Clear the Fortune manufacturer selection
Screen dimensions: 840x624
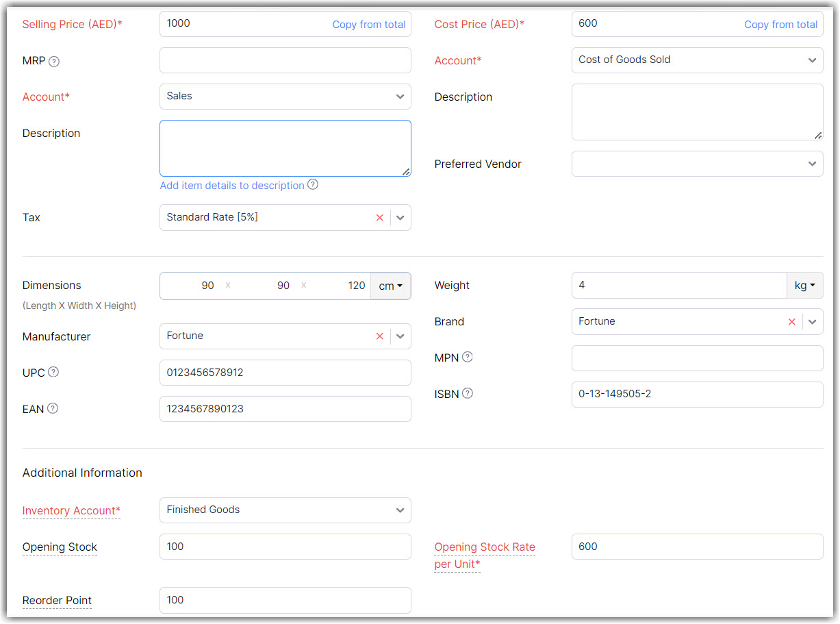click(379, 336)
